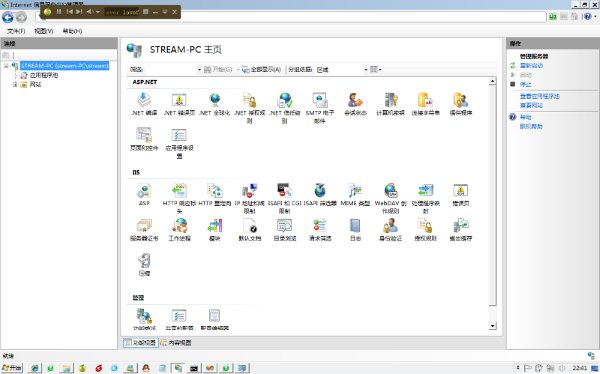Open the 连接字符串 (Connection Strings) feature
Viewport: 600px width, 374px height.
(426, 104)
